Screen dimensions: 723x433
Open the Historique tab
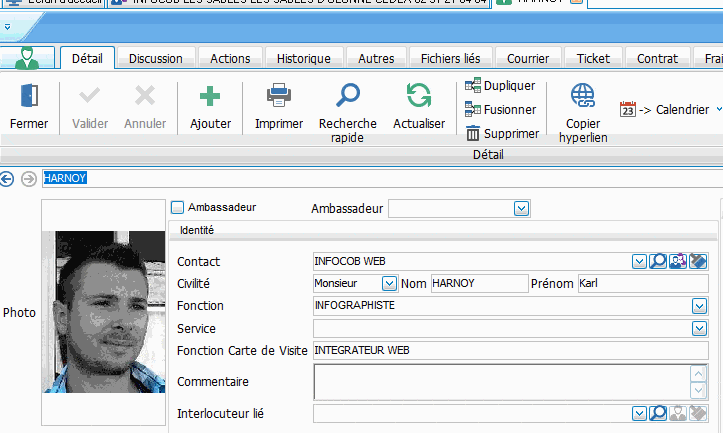pos(303,59)
